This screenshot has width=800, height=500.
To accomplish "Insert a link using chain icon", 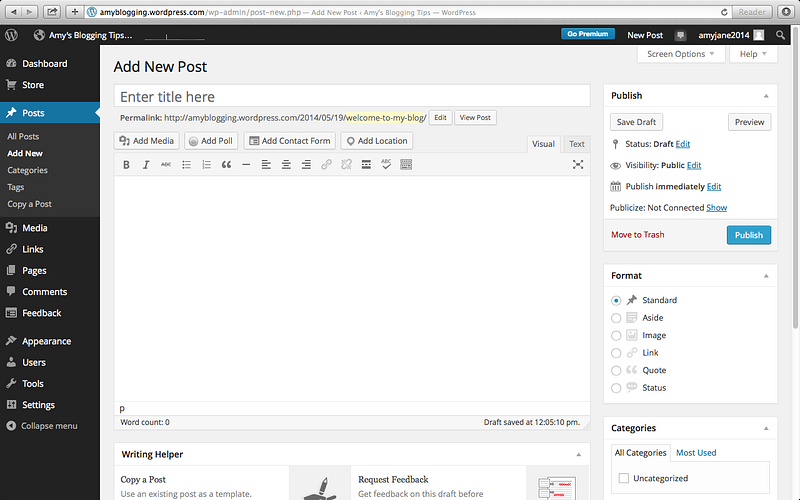I will [x=326, y=164].
